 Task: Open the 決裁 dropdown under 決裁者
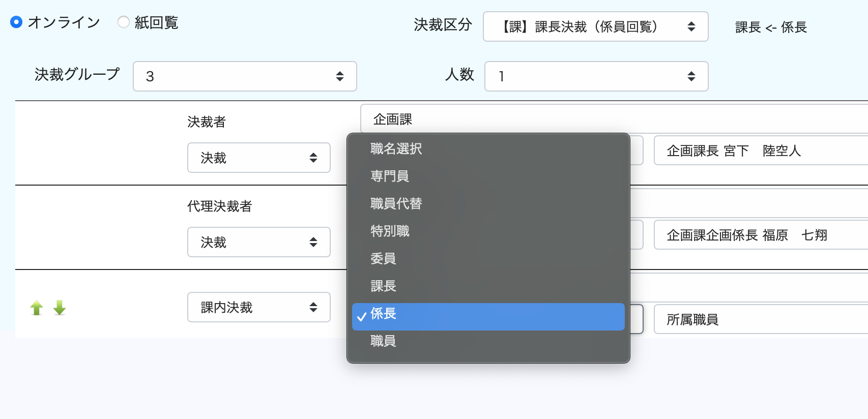click(x=258, y=158)
